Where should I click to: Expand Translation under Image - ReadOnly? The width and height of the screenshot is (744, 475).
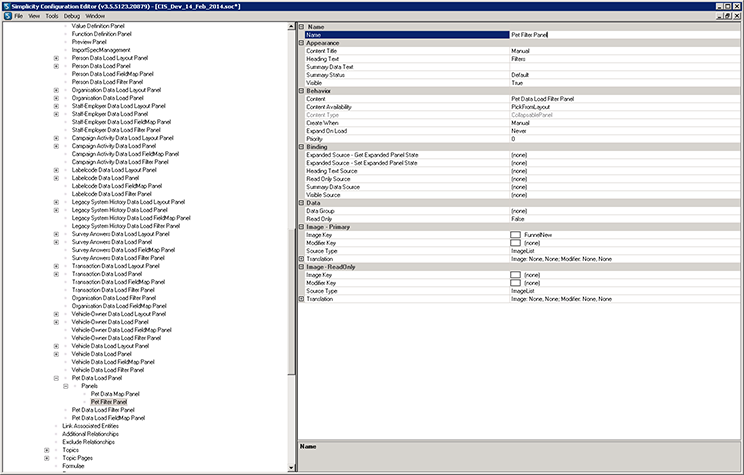[x=301, y=298]
